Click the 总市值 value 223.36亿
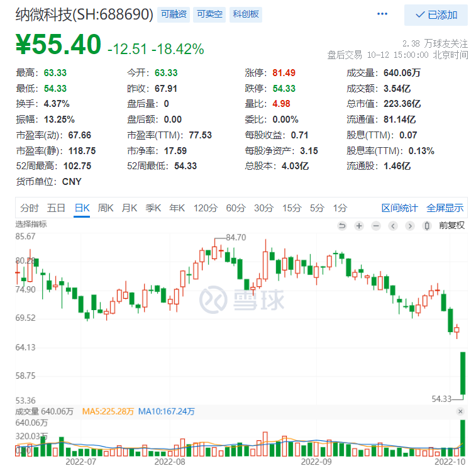The image size is (476, 468). (x=402, y=104)
